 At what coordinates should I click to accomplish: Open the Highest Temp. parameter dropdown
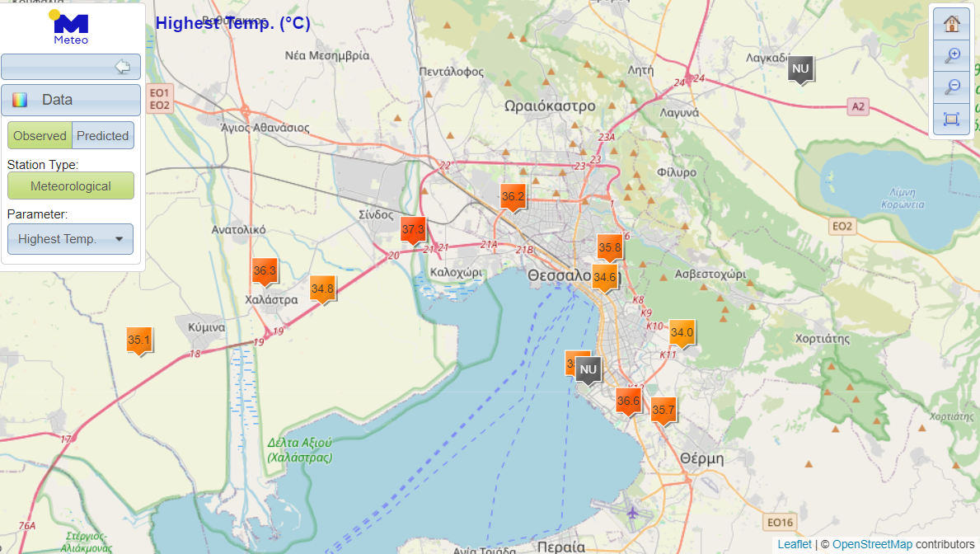tap(71, 239)
